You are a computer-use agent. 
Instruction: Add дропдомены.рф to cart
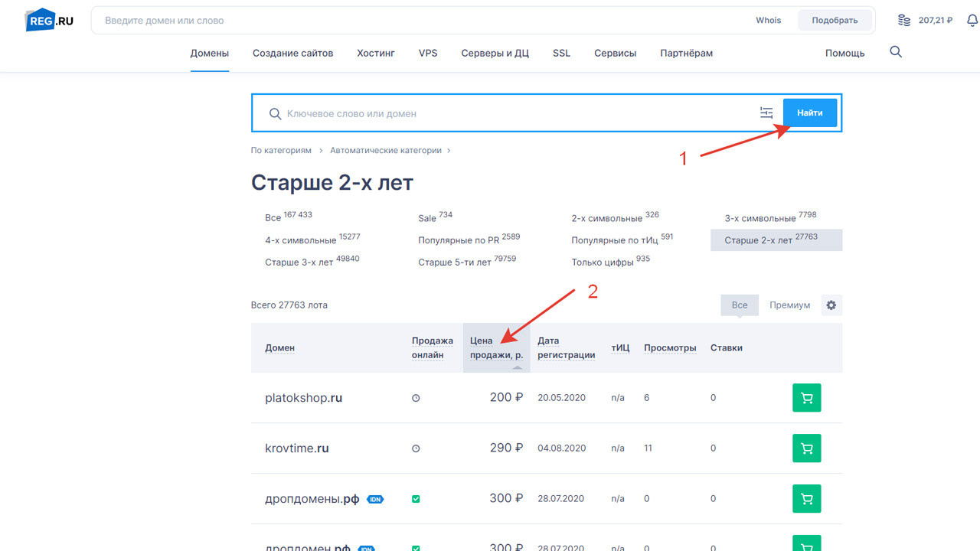coord(806,498)
